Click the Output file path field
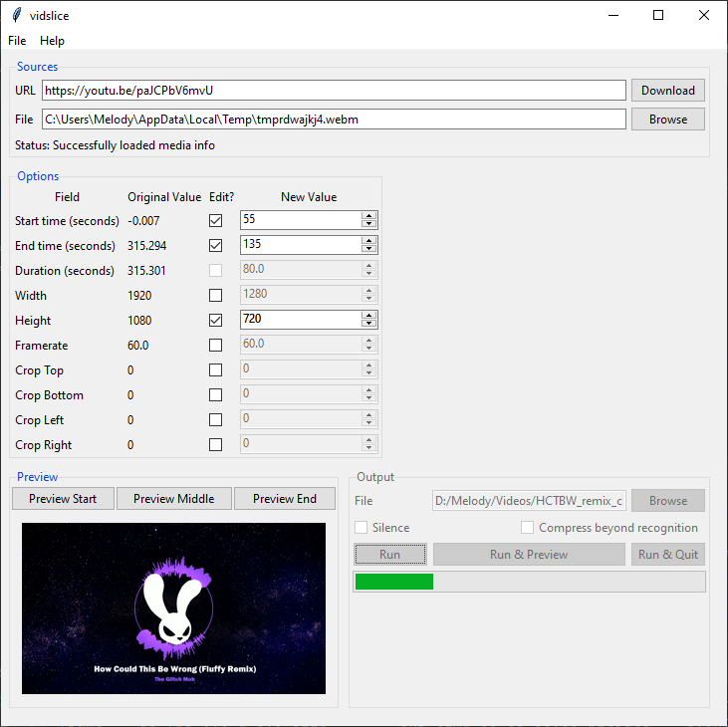Viewport: 728px width, 727px height. tap(529, 501)
